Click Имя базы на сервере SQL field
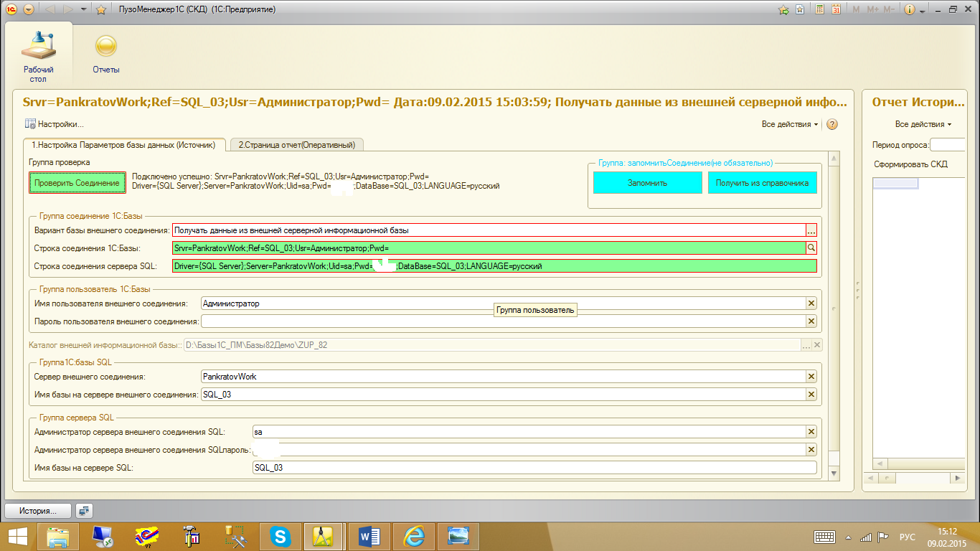The image size is (980, 551). point(534,468)
